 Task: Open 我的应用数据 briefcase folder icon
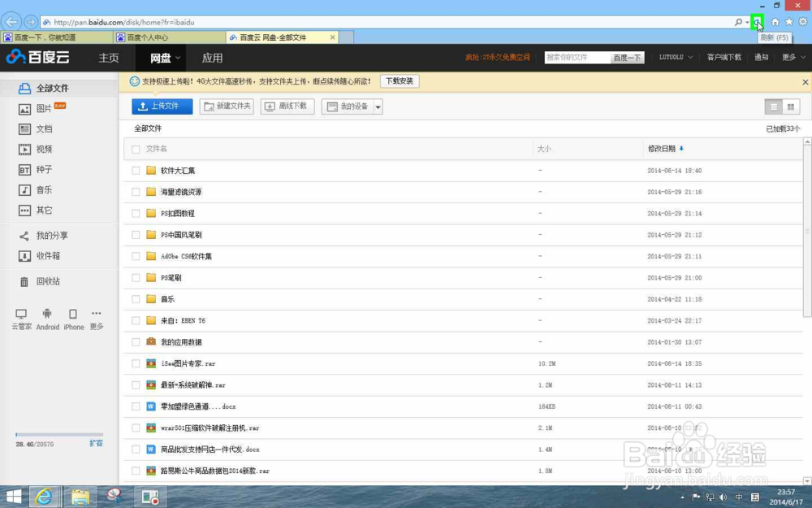151,341
